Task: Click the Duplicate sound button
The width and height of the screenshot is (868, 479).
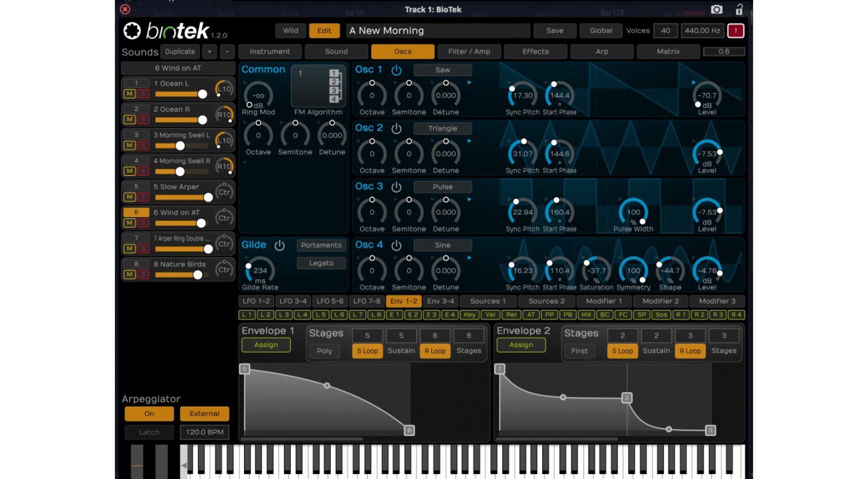Action: coord(180,52)
